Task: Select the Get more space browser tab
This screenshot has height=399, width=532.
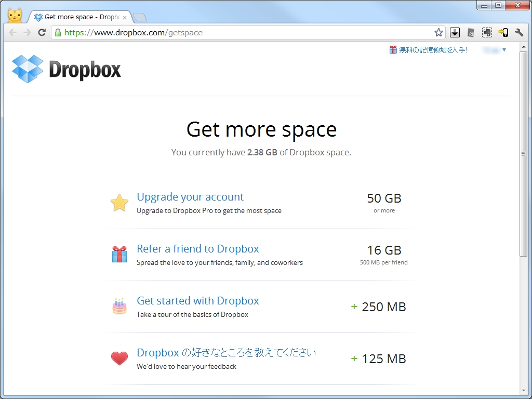Action: pyautogui.click(x=78, y=17)
